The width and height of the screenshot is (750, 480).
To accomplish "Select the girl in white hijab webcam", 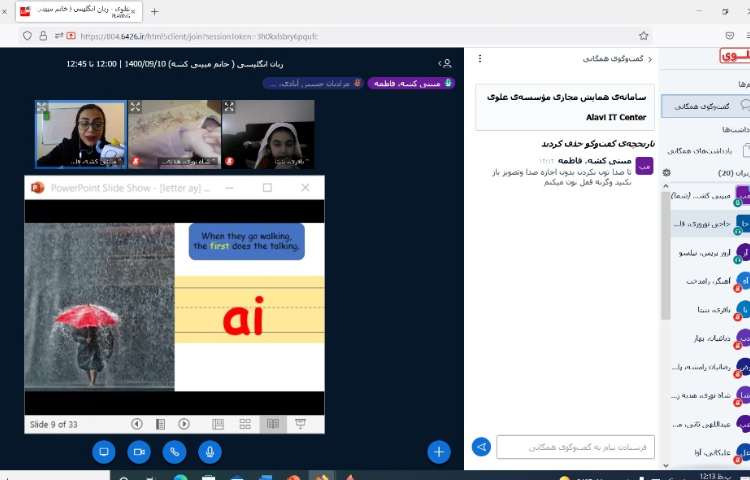I will (268, 134).
